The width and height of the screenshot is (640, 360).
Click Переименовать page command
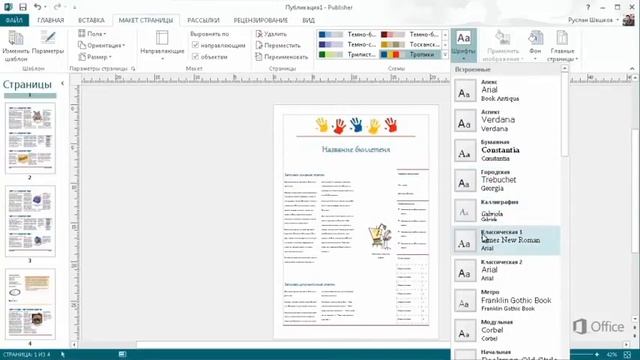pos(282,57)
